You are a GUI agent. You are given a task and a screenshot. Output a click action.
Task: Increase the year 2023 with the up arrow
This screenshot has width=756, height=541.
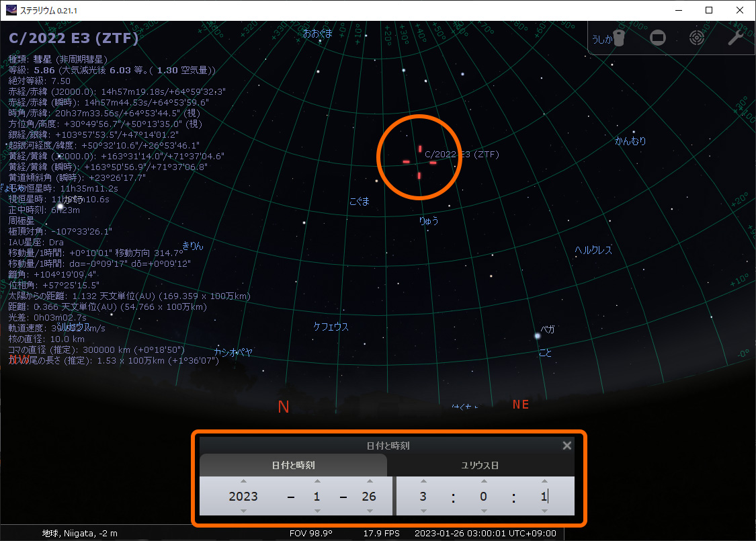pos(243,481)
